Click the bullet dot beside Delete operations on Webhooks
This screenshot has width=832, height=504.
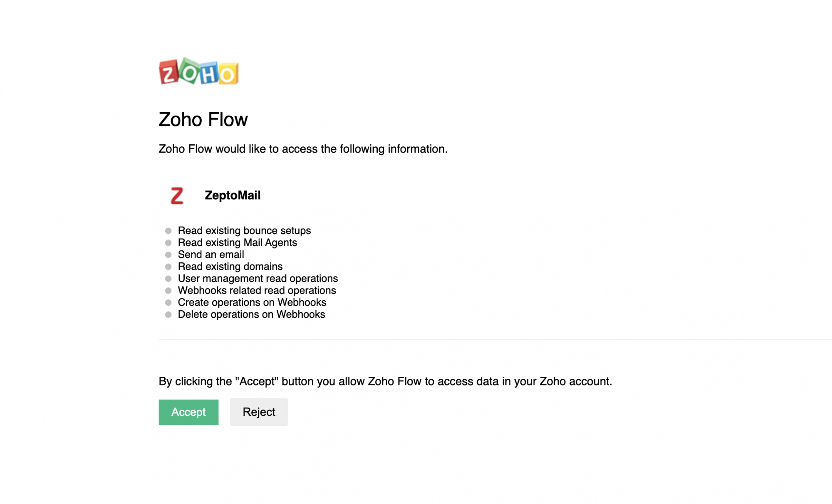[168, 315]
